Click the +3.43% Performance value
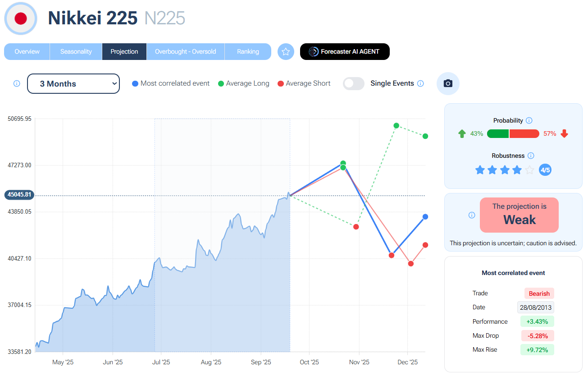This screenshot has width=588, height=376. pyautogui.click(x=537, y=321)
